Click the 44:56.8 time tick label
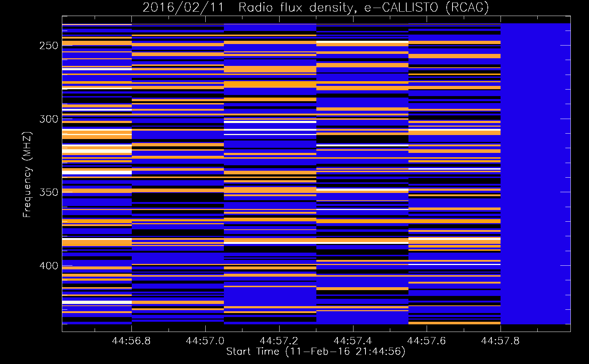The image size is (589, 364). coord(131,341)
